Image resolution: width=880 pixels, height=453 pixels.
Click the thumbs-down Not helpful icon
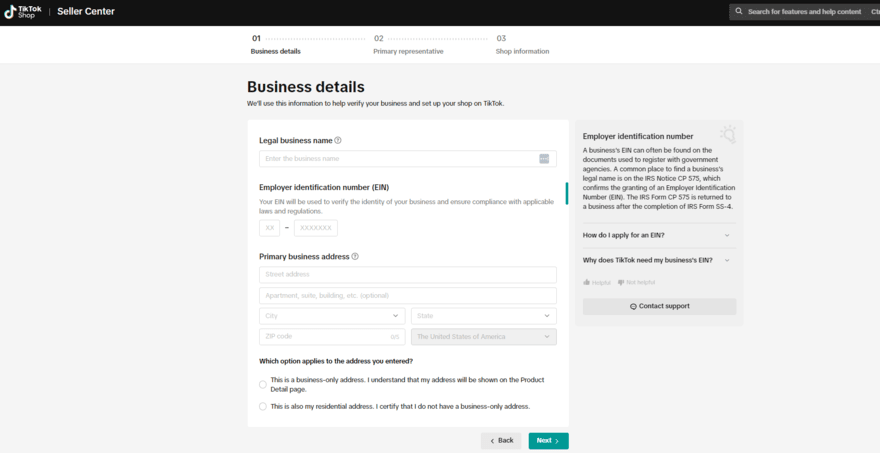[x=621, y=282]
